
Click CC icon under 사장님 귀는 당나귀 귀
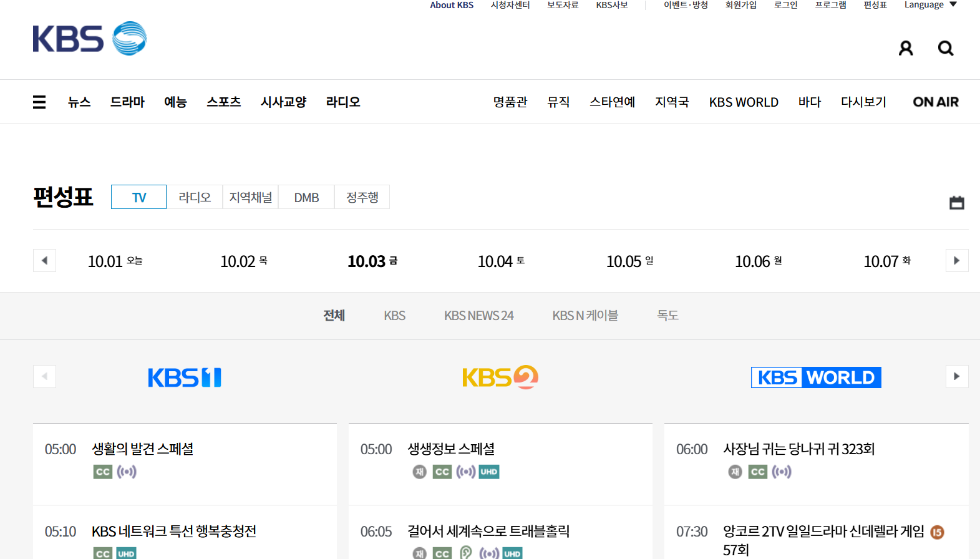pyautogui.click(x=758, y=472)
